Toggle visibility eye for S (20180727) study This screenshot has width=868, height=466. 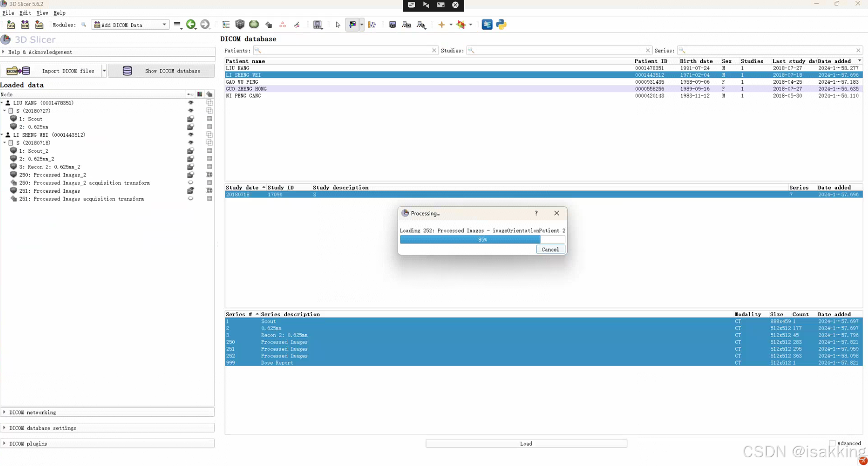point(191,111)
